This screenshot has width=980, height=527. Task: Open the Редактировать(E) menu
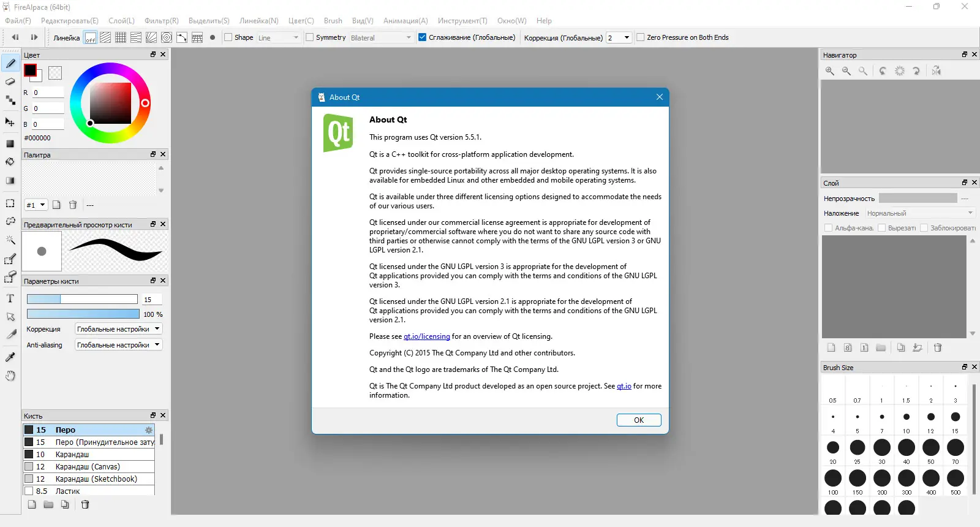coord(70,21)
